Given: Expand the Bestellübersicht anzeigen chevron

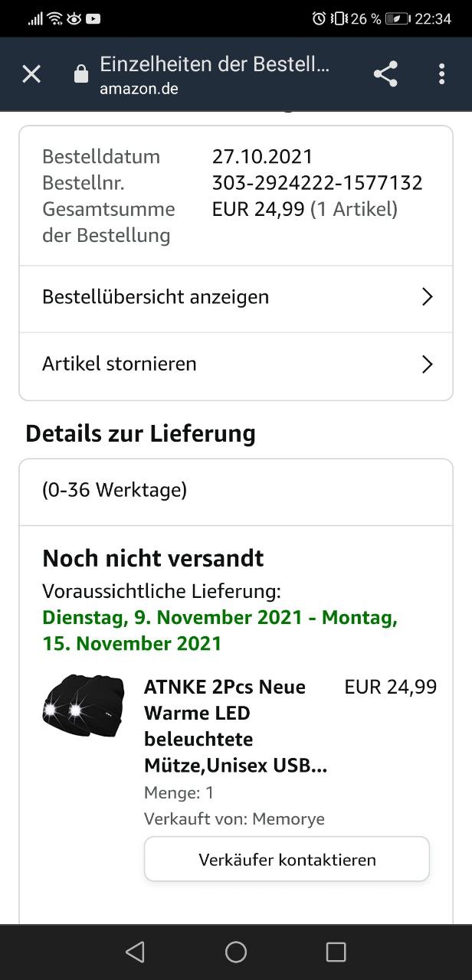Looking at the screenshot, I should (428, 297).
